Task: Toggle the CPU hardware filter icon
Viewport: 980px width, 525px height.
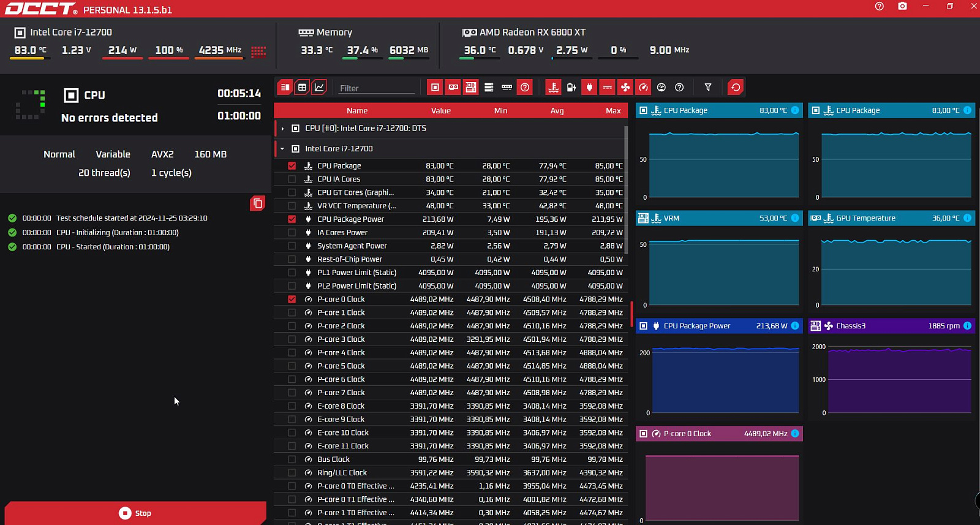Action: tap(435, 88)
